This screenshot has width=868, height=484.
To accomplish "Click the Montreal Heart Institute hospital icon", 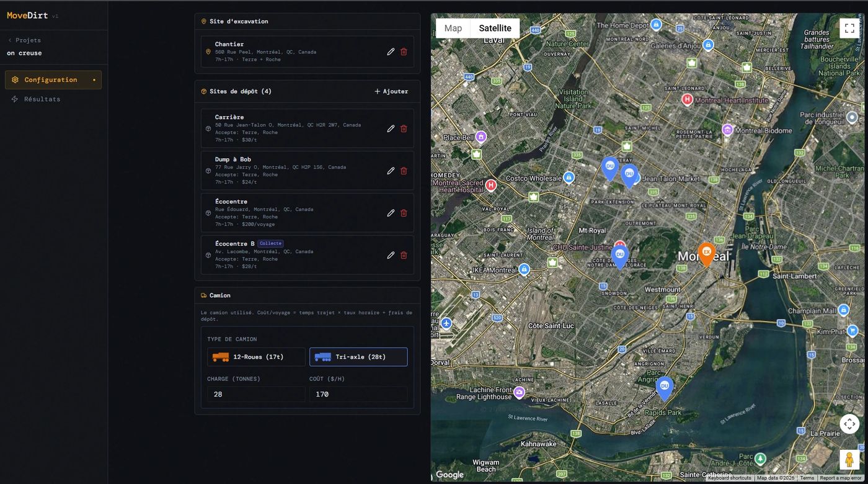I will click(687, 99).
